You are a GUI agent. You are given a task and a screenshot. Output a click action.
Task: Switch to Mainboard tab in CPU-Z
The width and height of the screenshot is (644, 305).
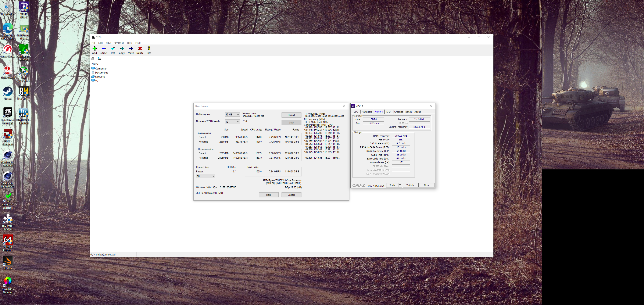[x=367, y=112]
